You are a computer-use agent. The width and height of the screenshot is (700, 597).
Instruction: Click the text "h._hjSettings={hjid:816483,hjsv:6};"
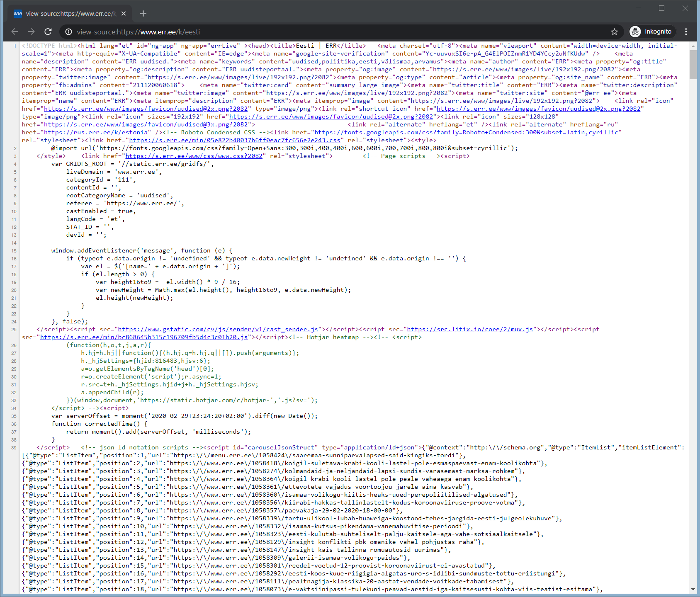pos(146,361)
